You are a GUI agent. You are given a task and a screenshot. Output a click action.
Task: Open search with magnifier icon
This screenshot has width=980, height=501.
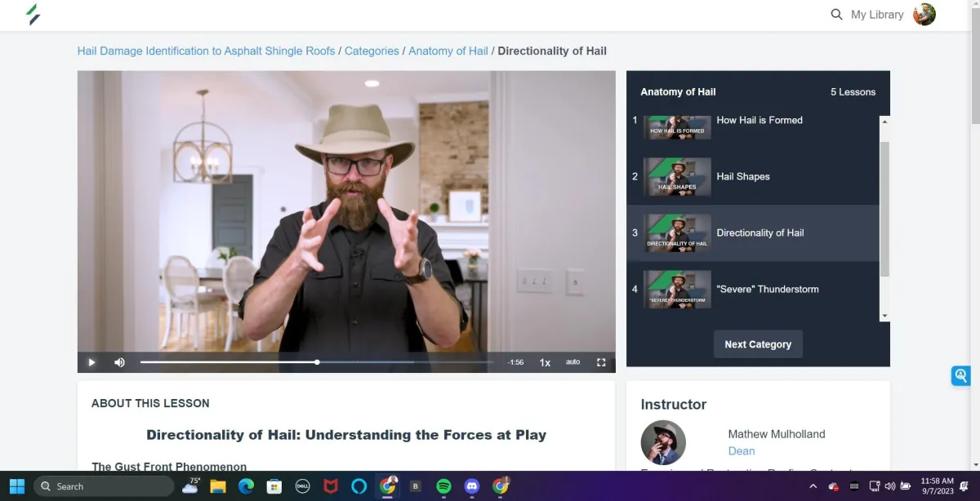point(836,15)
